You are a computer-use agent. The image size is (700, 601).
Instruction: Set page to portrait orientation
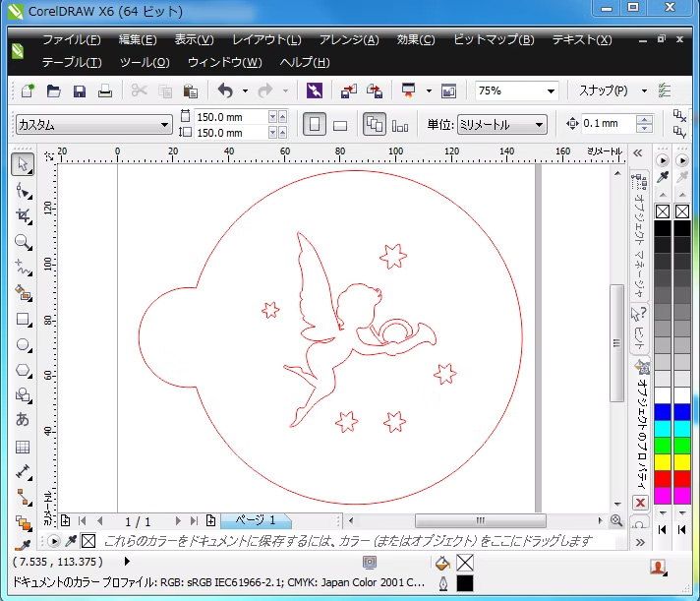tap(315, 125)
